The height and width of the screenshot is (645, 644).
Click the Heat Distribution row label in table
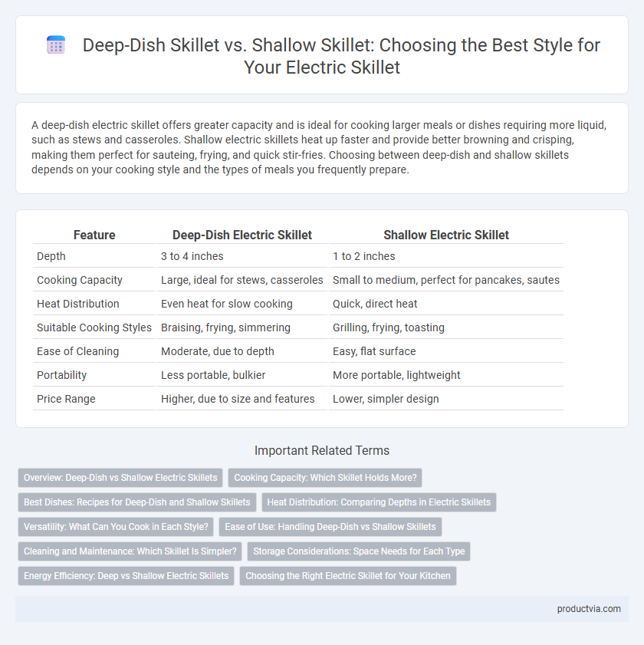pyautogui.click(x=77, y=304)
